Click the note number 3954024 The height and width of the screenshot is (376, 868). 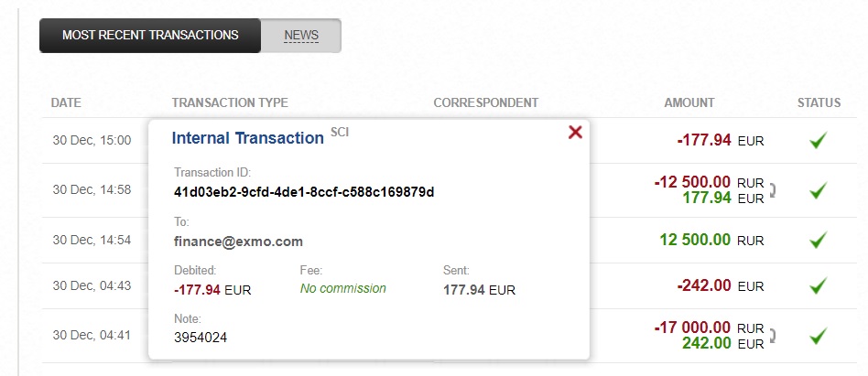pyautogui.click(x=201, y=338)
